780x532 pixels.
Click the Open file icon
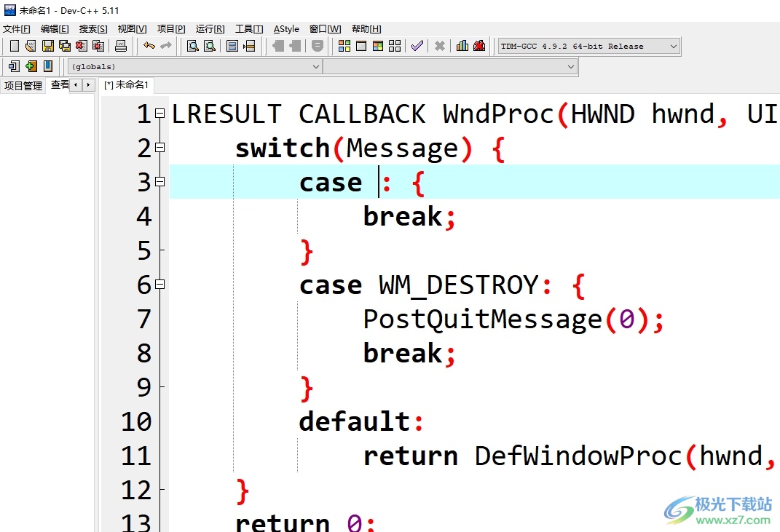(x=31, y=47)
